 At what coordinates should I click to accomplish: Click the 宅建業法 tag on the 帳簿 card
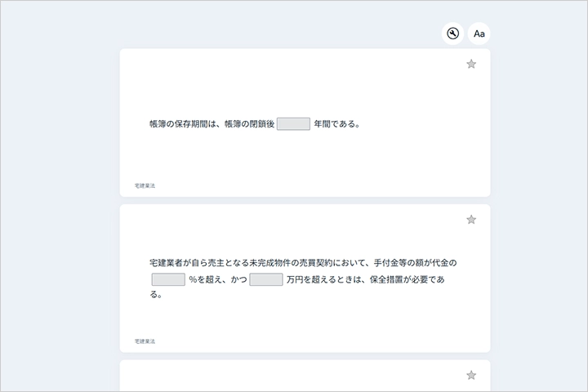pyautogui.click(x=145, y=186)
